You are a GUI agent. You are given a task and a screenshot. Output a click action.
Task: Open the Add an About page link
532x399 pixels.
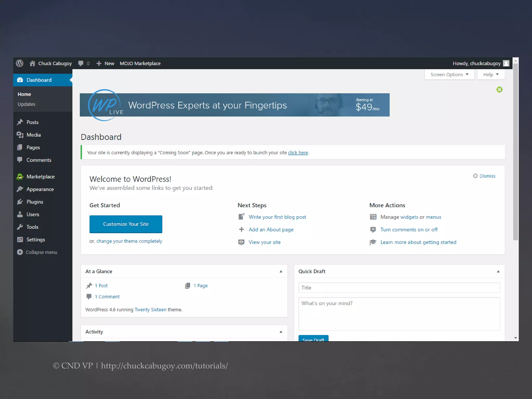pyautogui.click(x=271, y=230)
